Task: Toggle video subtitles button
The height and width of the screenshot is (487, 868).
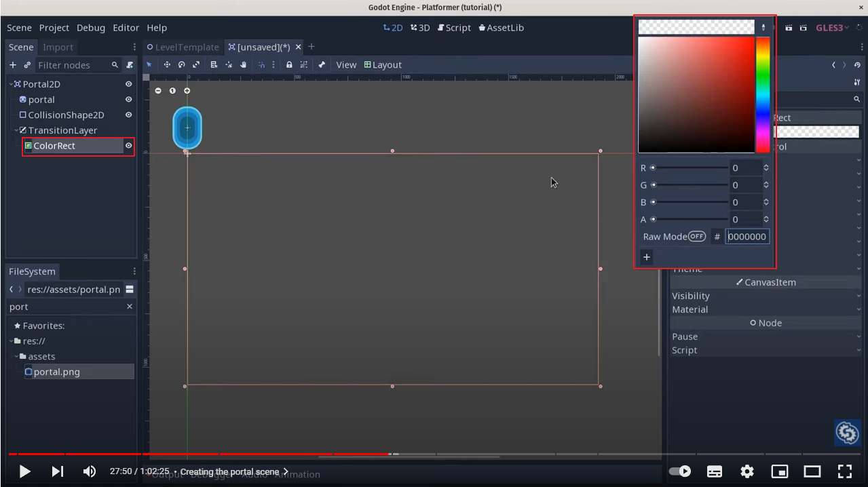Action: (x=715, y=471)
